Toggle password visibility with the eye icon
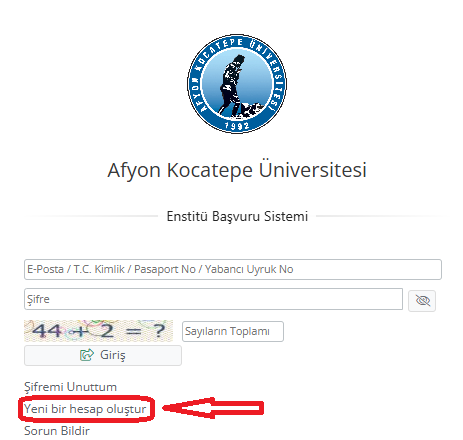 point(422,300)
